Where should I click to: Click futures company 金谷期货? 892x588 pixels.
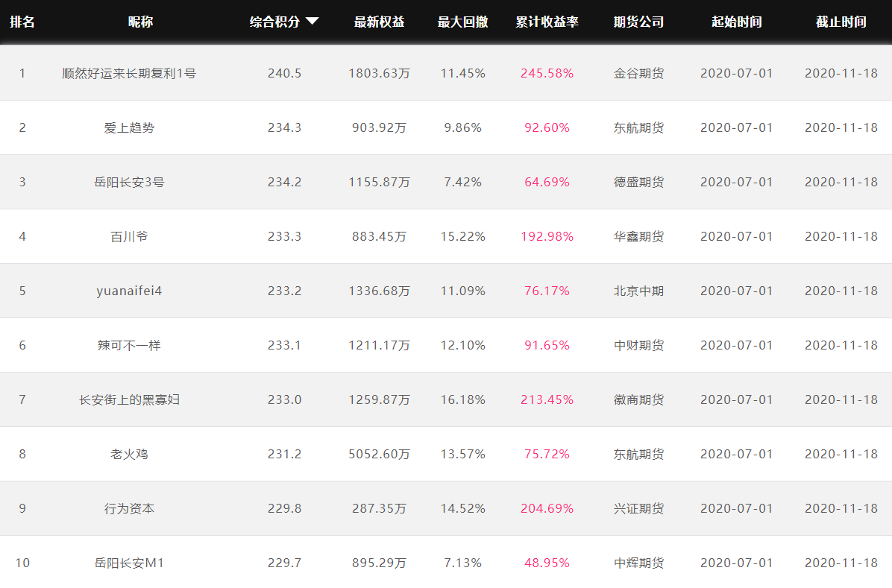coord(638,73)
